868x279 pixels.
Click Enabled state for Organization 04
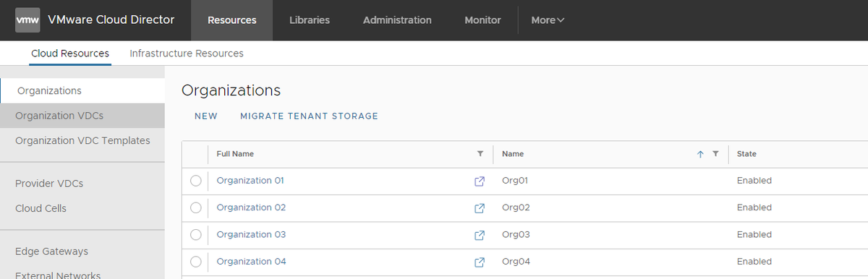[754, 262]
